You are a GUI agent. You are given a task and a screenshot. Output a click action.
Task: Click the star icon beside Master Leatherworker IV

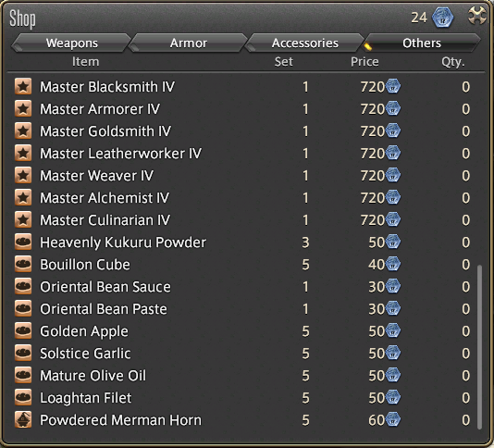tap(23, 154)
